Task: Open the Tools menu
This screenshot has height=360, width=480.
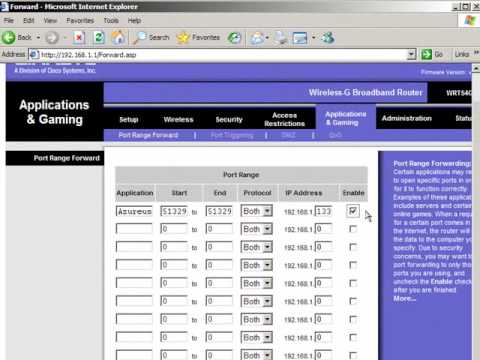Action: tap(111, 21)
